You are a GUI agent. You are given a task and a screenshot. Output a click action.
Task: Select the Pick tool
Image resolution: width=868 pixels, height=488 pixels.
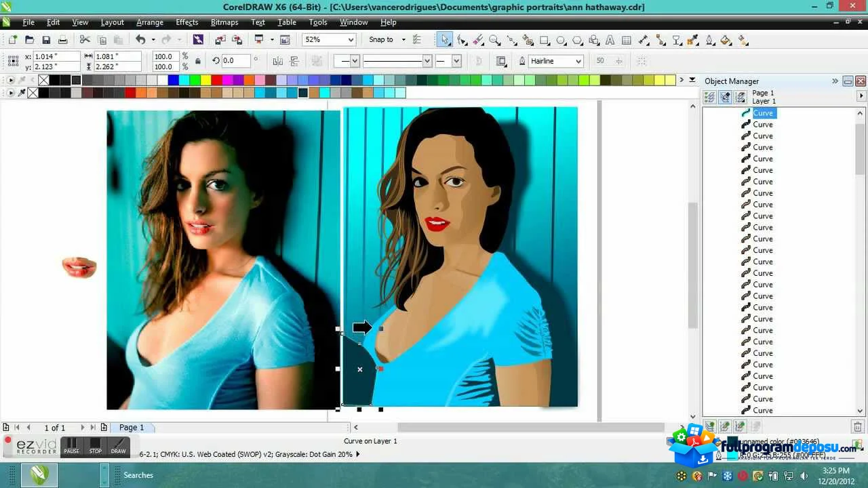click(445, 40)
